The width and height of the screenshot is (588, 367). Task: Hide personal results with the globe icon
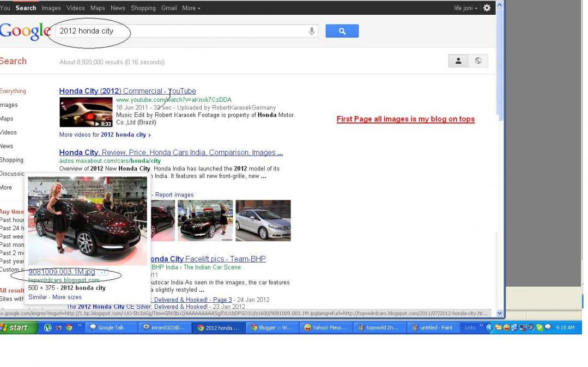(x=478, y=61)
